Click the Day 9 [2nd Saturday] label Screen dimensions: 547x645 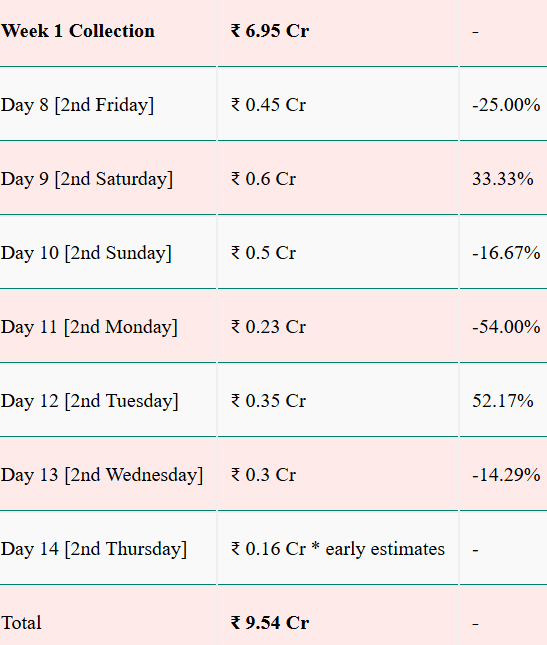pyautogui.click(x=87, y=179)
